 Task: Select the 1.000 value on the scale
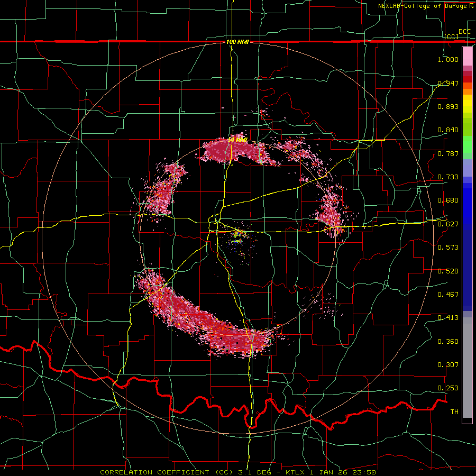pos(448,59)
